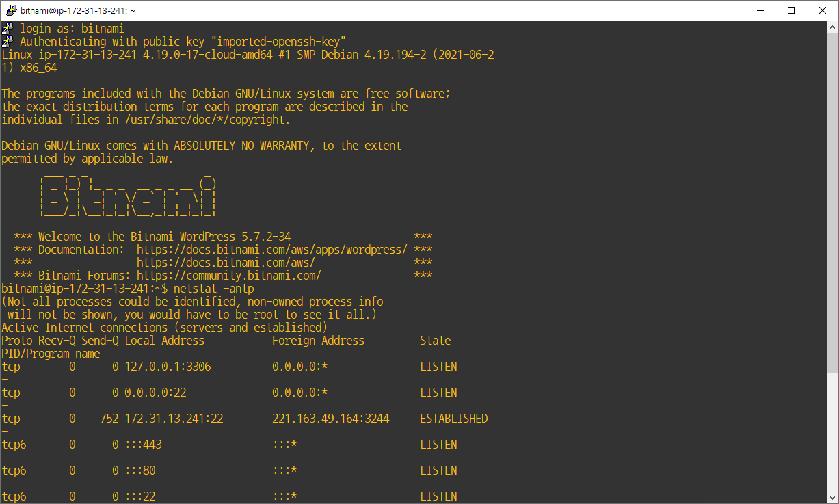Minimize the PuTTY terminal window
The width and height of the screenshot is (839, 504).
point(761,10)
